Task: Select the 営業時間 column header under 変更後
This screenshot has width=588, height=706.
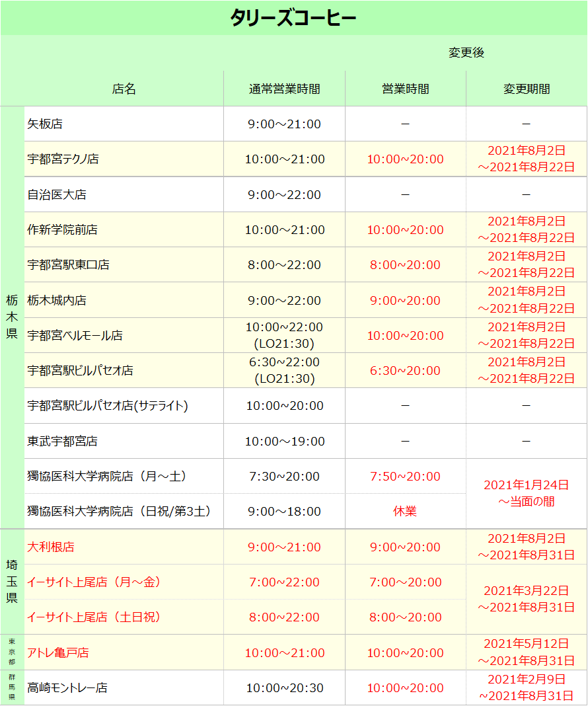Action: [x=406, y=89]
